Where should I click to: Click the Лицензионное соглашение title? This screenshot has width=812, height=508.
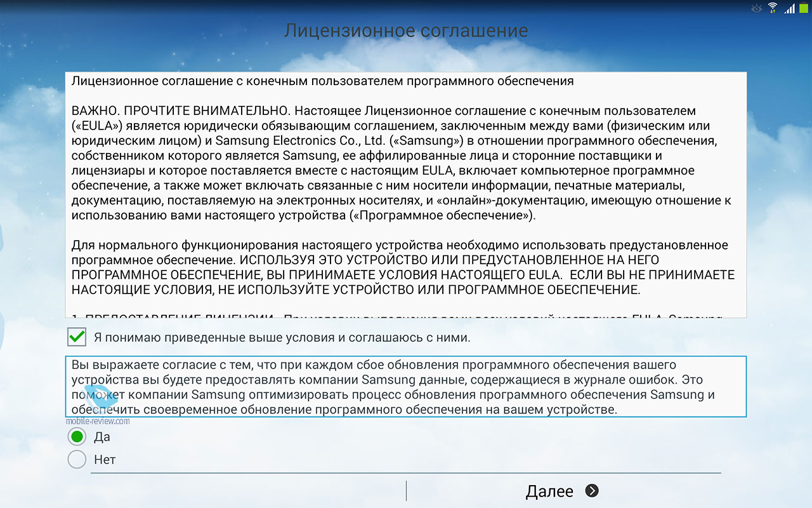pos(406,30)
